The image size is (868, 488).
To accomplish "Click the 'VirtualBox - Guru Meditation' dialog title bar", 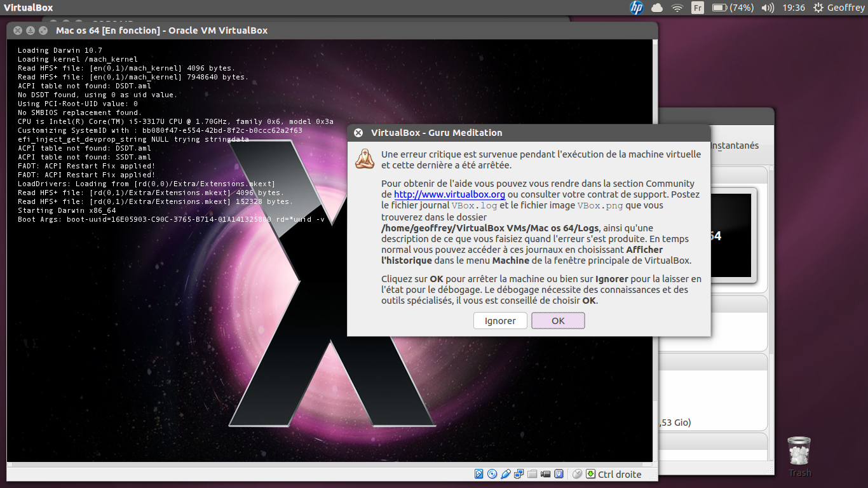I will coord(529,133).
